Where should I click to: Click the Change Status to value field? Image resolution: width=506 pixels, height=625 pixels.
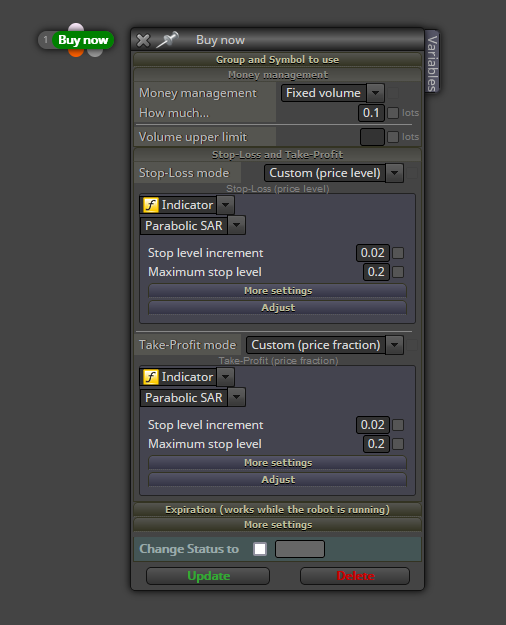click(x=300, y=549)
